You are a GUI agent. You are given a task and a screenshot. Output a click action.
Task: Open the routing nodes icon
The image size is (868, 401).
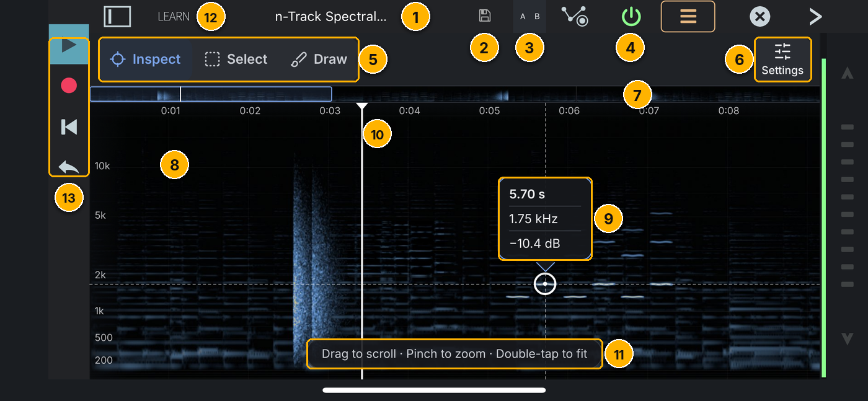click(x=575, y=17)
